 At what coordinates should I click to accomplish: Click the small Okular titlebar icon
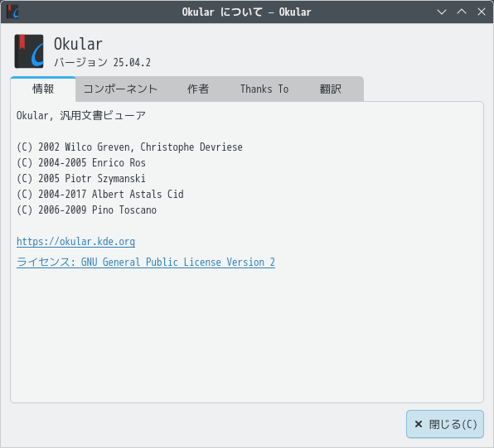(12, 12)
